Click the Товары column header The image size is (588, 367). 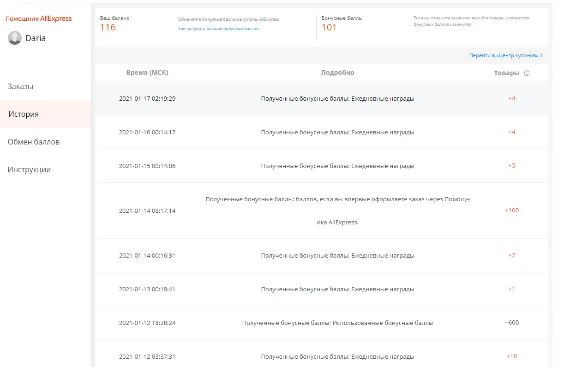[507, 73]
